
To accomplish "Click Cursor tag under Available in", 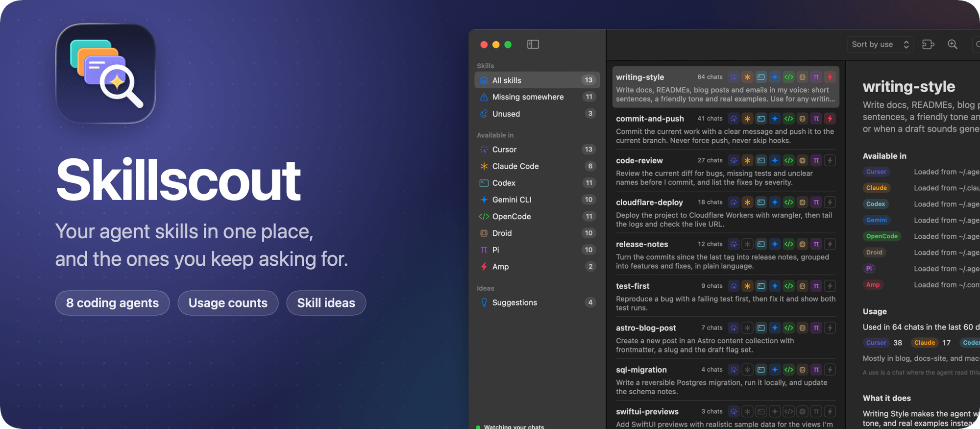I will point(876,172).
